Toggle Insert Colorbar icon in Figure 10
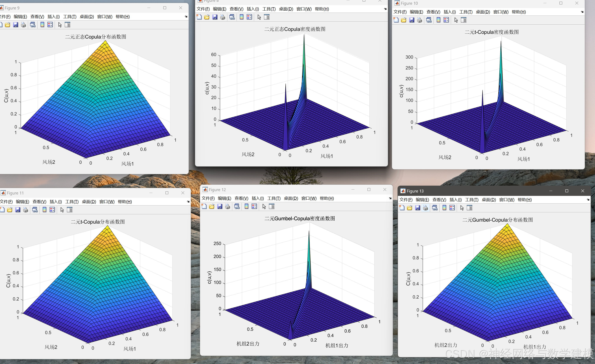Viewport: 595px width, 364px height. pyautogui.click(x=438, y=20)
